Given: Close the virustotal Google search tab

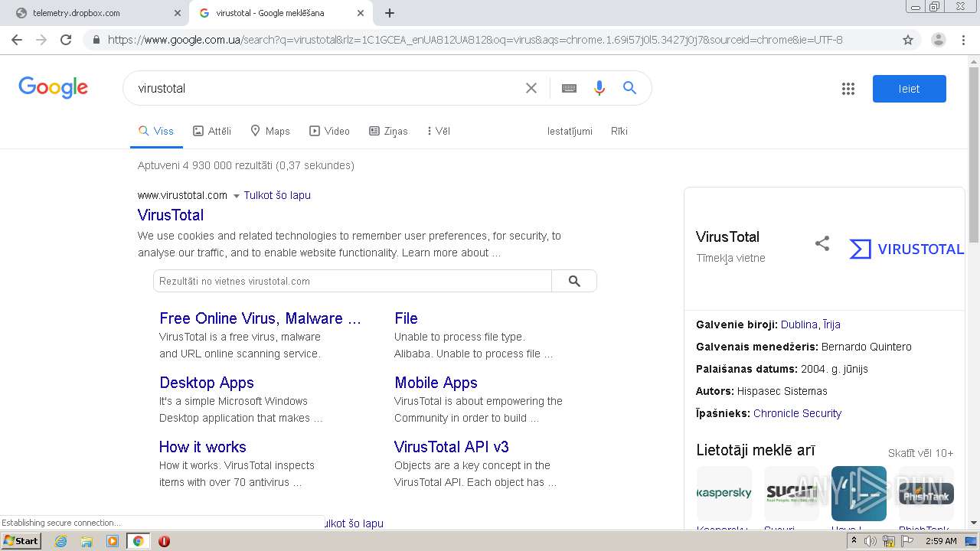Looking at the screenshot, I should click(x=361, y=13).
